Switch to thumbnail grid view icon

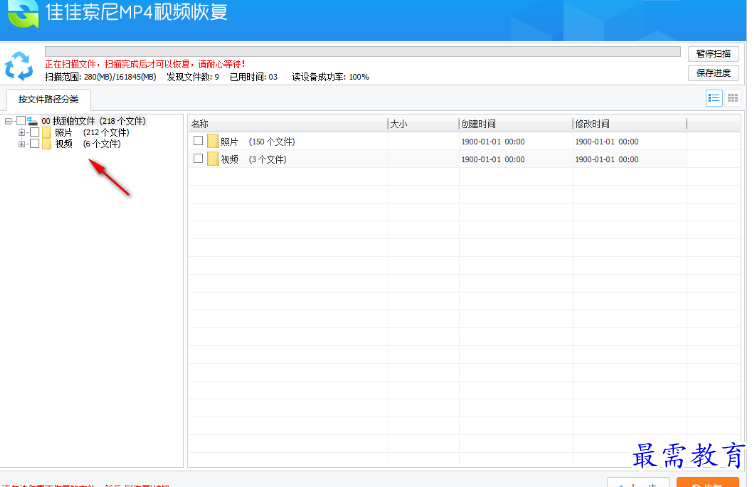point(733,99)
